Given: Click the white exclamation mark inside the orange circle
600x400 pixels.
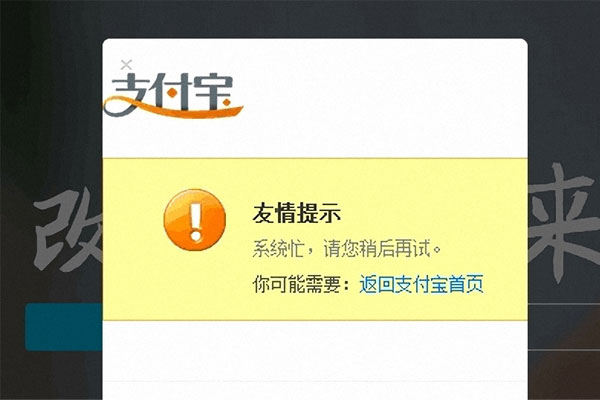Looking at the screenshot, I should [196, 221].
